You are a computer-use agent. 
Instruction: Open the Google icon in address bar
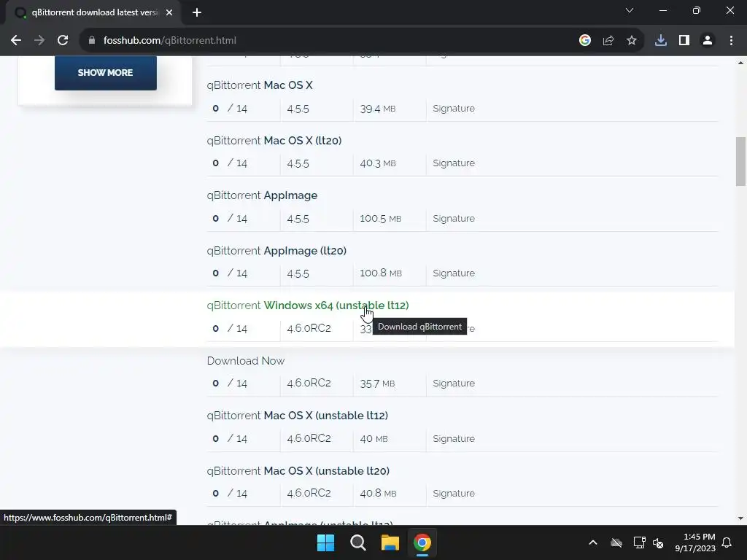pyautogui.click(x=585, y=41)
